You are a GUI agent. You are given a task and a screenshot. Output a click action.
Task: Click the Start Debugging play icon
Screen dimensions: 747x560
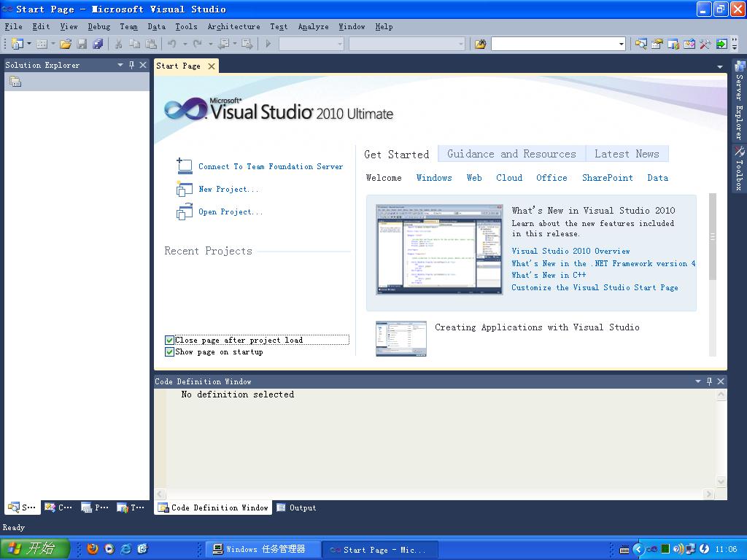268,44
